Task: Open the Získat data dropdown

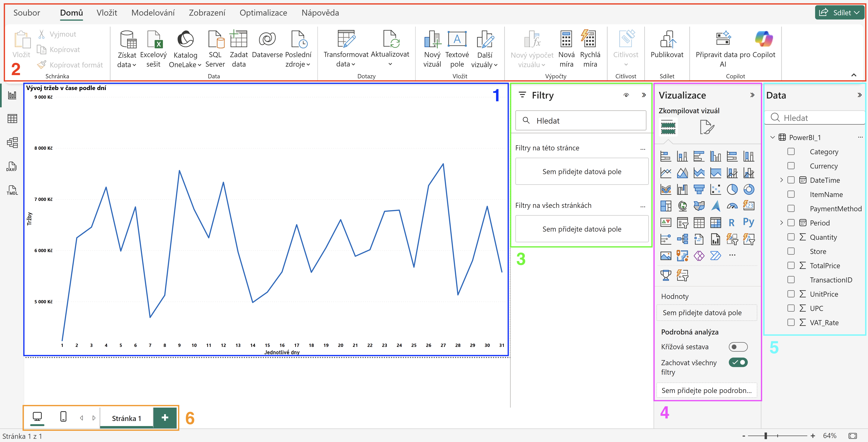Action: tap(127, 49)
